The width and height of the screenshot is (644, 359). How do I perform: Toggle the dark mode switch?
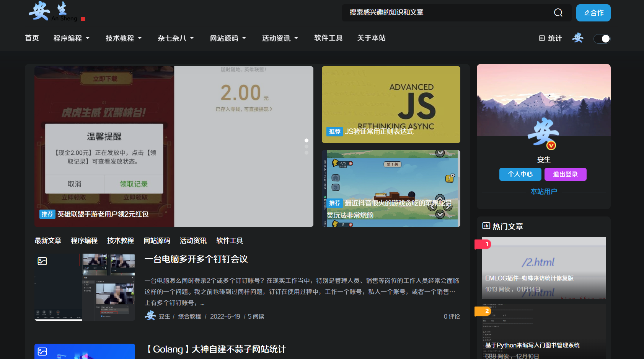pos(602,39)
